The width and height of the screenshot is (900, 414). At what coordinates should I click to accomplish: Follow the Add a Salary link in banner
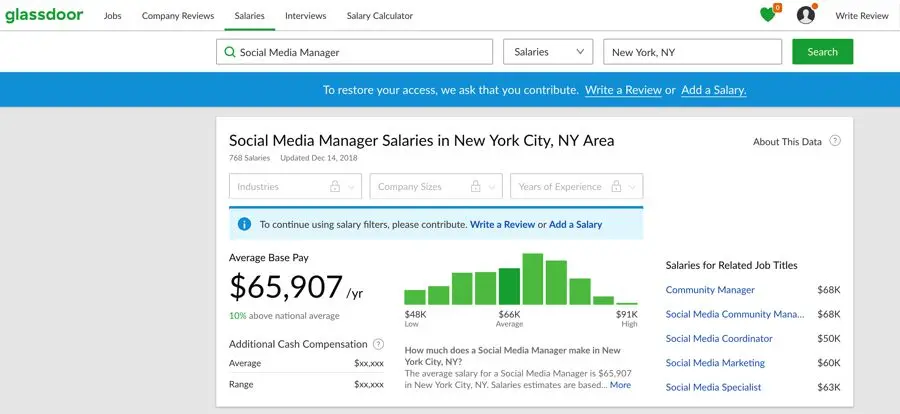(x=713, y=90)
